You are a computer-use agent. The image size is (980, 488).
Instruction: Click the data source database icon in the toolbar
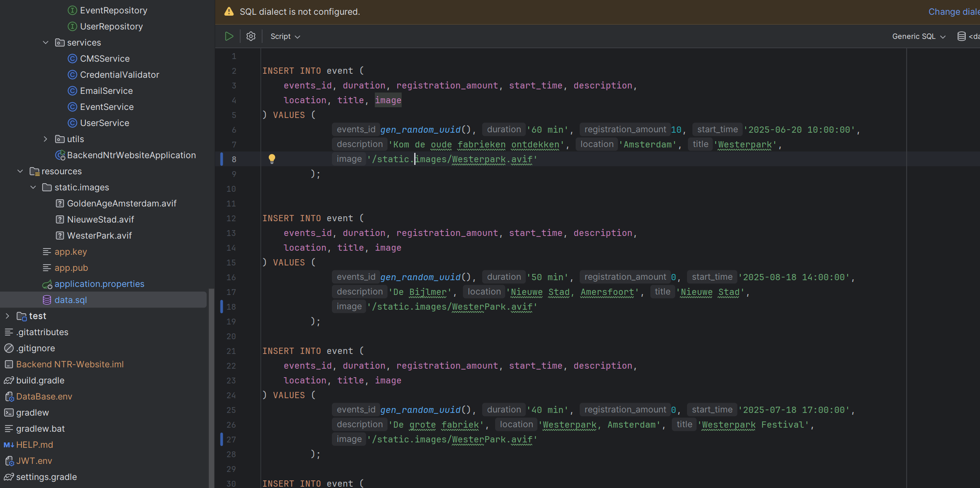coord(961,36)
